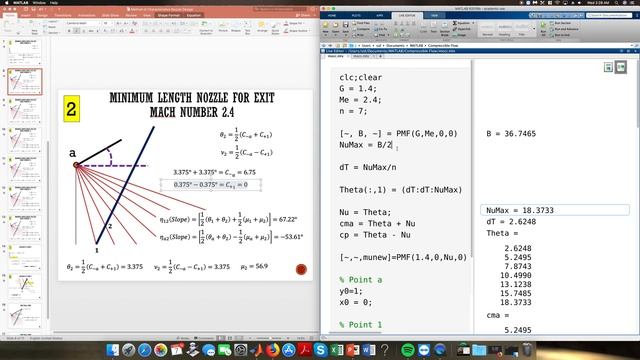Click Find Files in MATLAB toolstrip

point(361,23)
